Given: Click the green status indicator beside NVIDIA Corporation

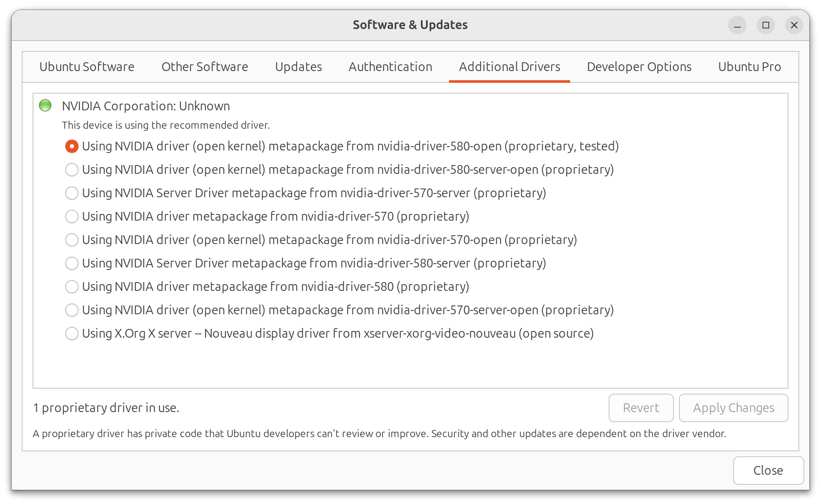Looking at the screenshot, I should coord(45,105).
